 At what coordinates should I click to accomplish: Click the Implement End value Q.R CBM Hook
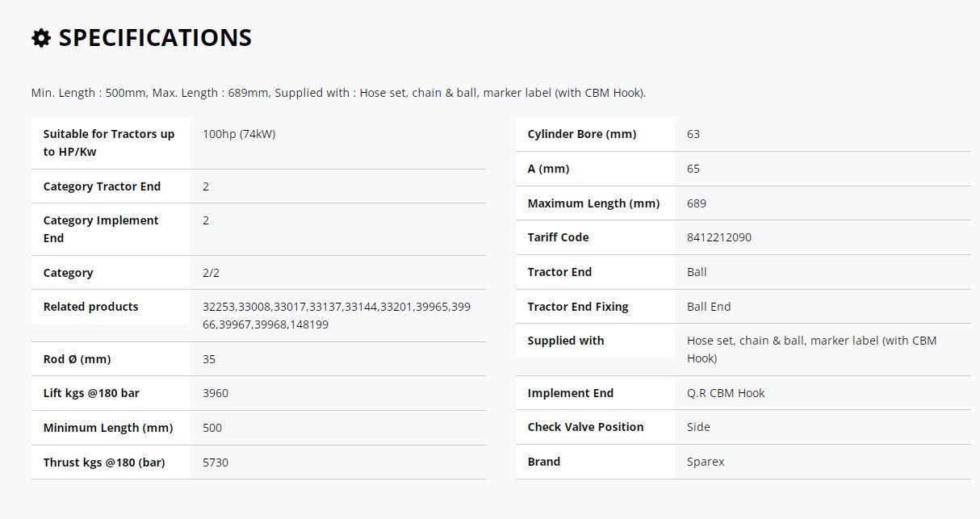click(x=726, y=393)
